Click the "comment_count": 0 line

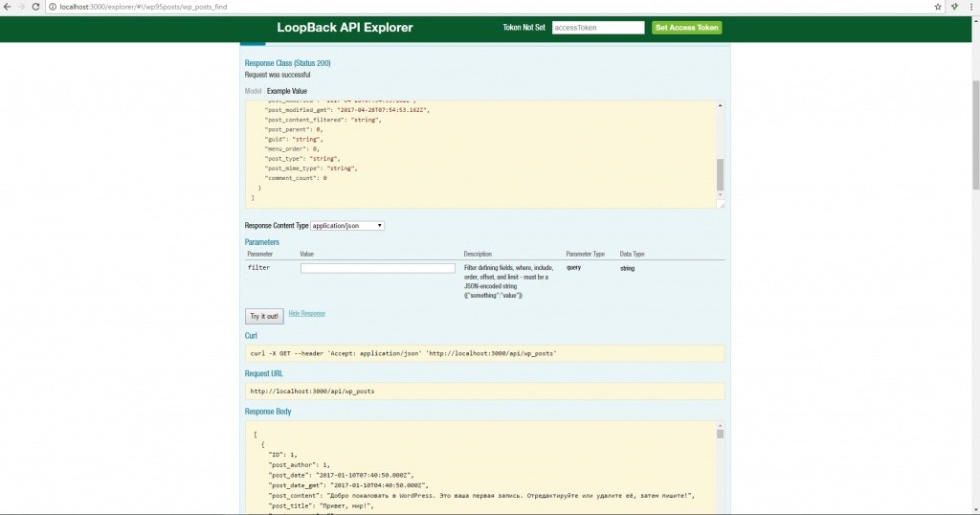pyautogui.click(x=296, y=178)
